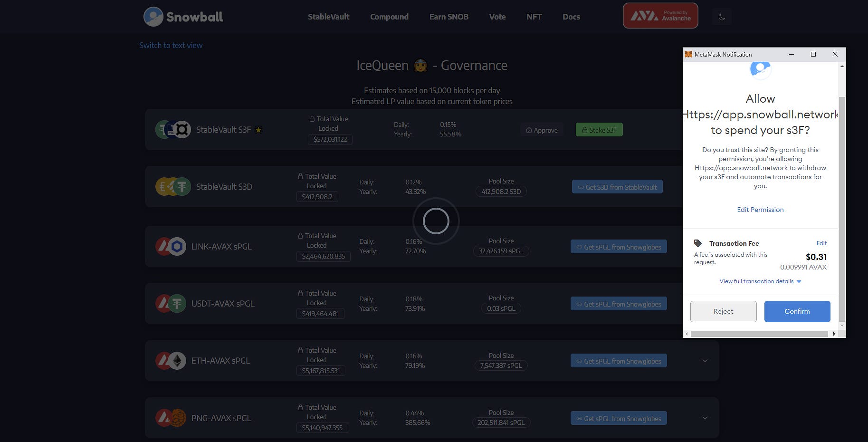This screenshot has height=442, width=868.
Task: Click Edit Permission link in MetaMask
Action: (760, 210)
